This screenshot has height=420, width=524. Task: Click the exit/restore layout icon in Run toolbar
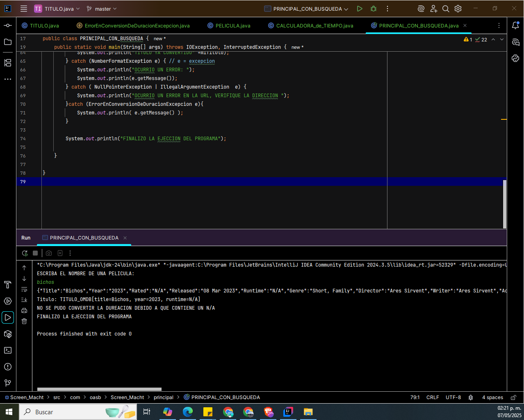pos(60,253)
